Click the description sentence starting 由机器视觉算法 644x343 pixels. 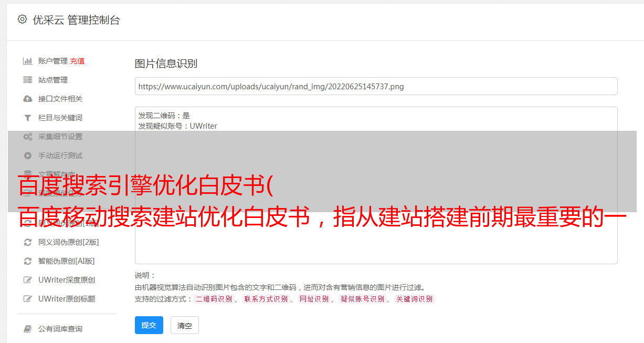280,287
